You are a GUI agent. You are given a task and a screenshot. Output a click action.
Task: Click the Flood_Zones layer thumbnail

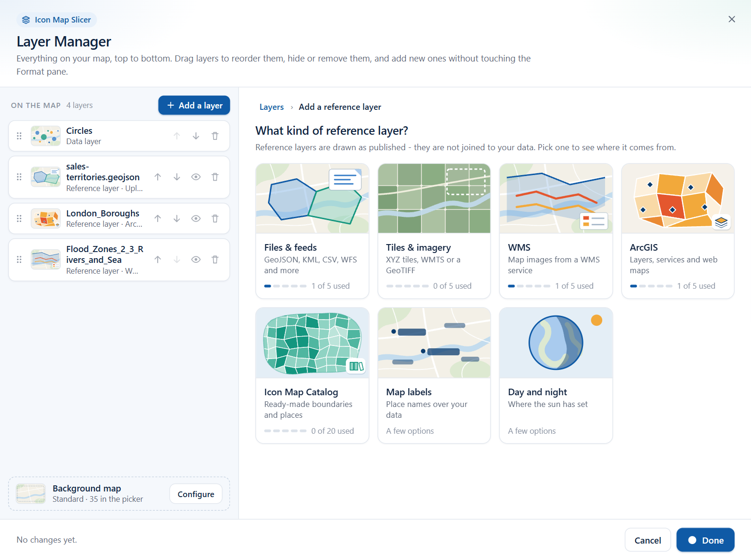[x=46, y=260]
